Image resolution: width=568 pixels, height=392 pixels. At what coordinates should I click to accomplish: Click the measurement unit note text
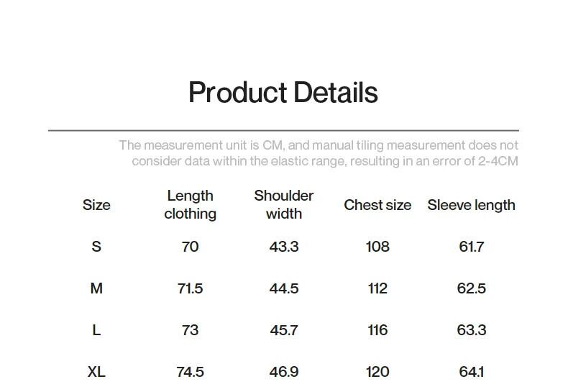(319, 153)
